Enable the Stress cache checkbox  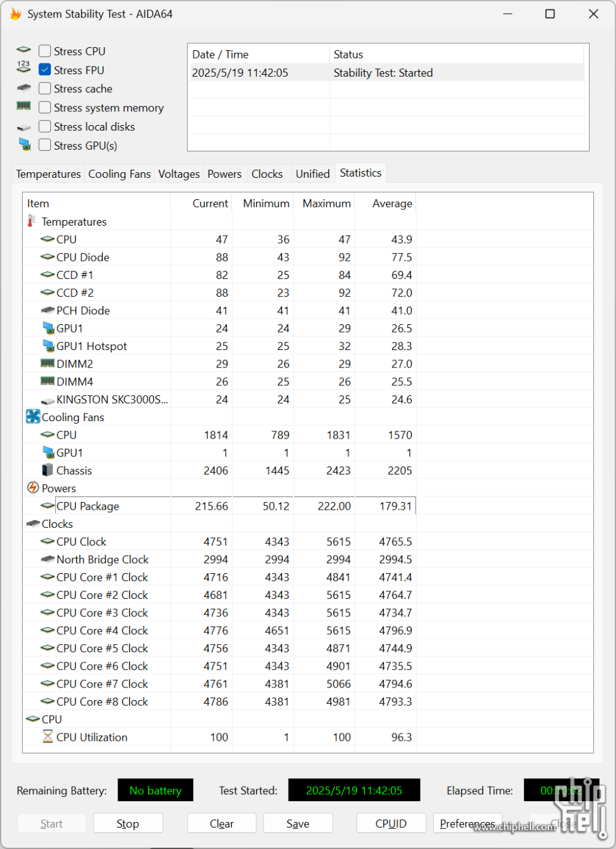tap(45, 89)
